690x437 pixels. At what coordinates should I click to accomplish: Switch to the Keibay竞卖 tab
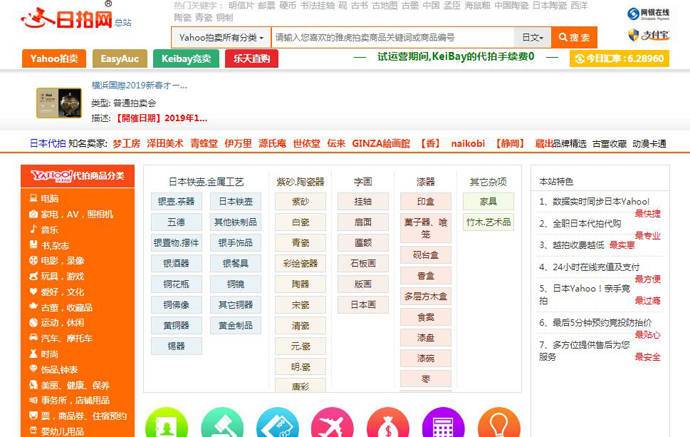click(x=186, y=59)
